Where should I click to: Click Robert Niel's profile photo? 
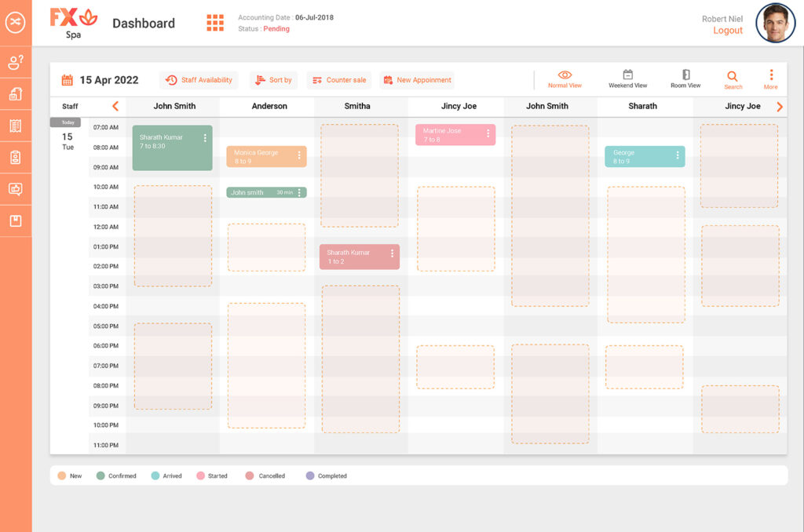(x=775, y=24)
